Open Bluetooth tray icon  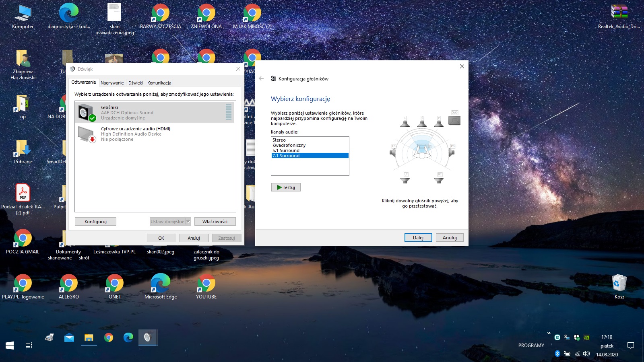(x=557, y=354)
